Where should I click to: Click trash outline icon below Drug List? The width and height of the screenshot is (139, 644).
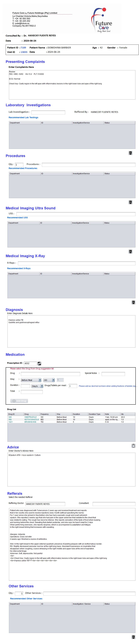pos(133,446)
